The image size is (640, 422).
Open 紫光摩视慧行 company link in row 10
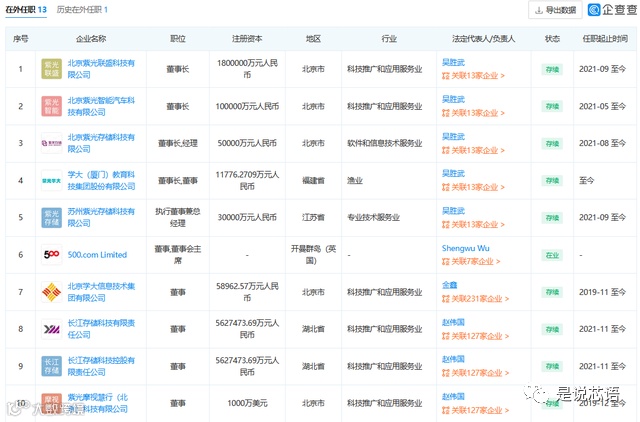coord(98,403)
